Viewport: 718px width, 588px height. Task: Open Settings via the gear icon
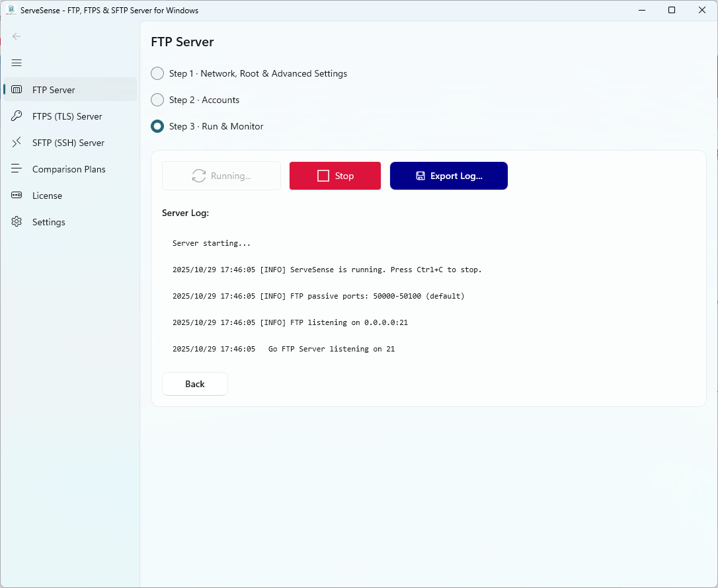click(x=16, y=221)
